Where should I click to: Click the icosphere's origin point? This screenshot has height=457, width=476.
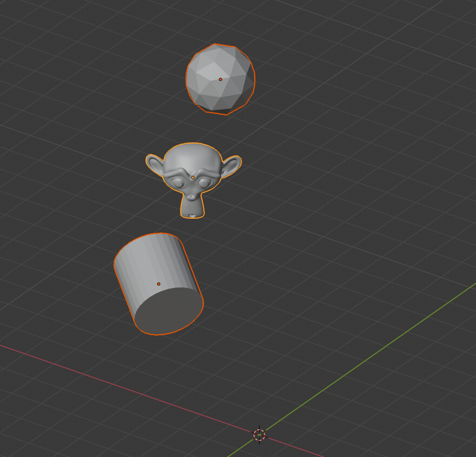click(x=221, y=79)
